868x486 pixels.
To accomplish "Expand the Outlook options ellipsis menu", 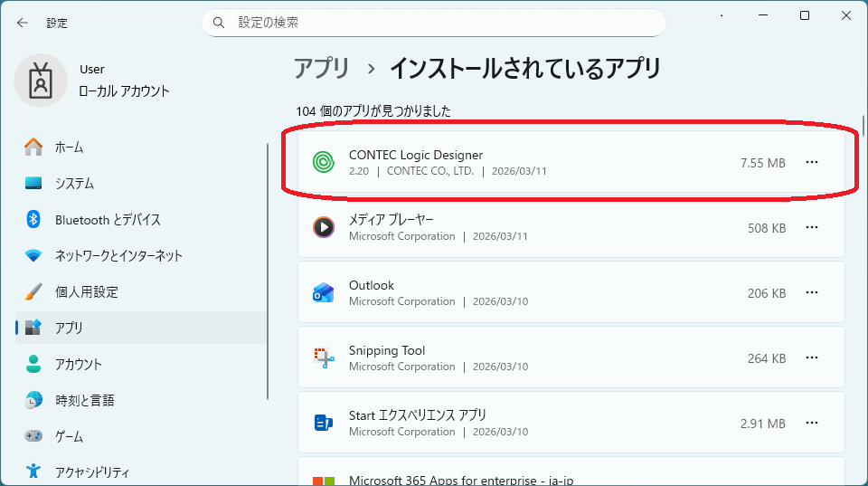I will click(812, 292).
